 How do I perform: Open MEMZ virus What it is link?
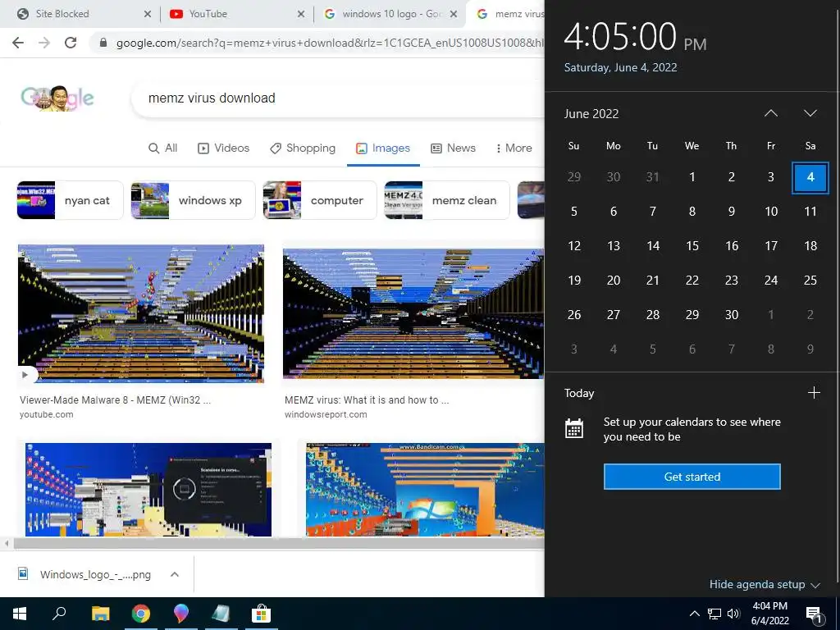tap(367, 400)
